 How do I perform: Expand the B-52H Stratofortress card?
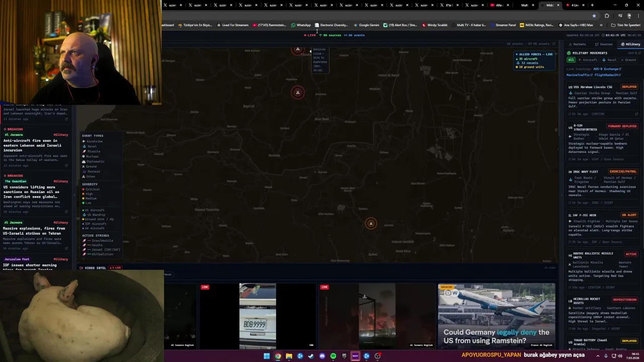603,142
